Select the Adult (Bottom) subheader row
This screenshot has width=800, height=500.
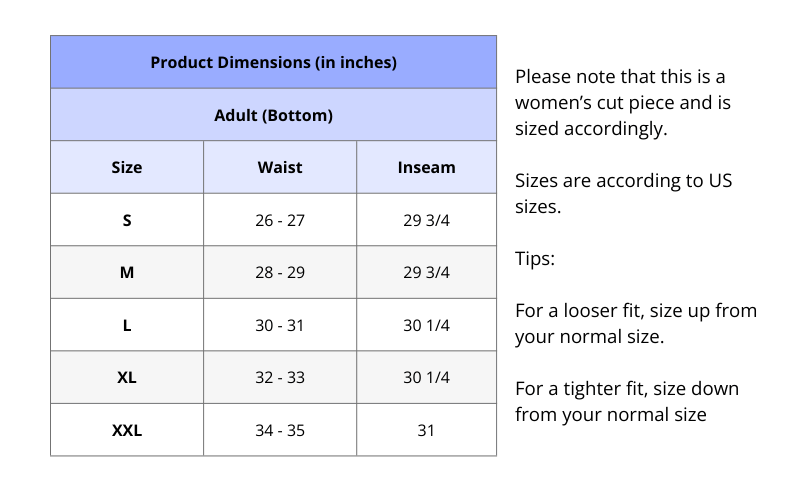click(273, 115)
